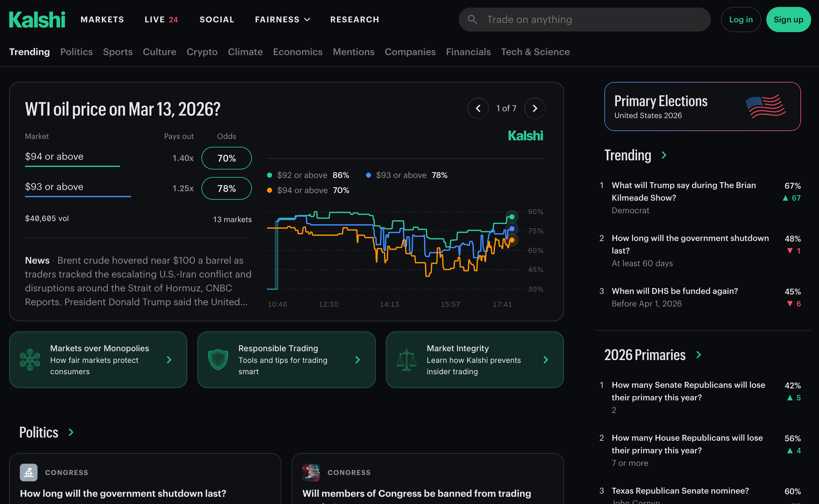
Task: Click chevron on Responsible Trading card
Action: click(x=357, y=360)
